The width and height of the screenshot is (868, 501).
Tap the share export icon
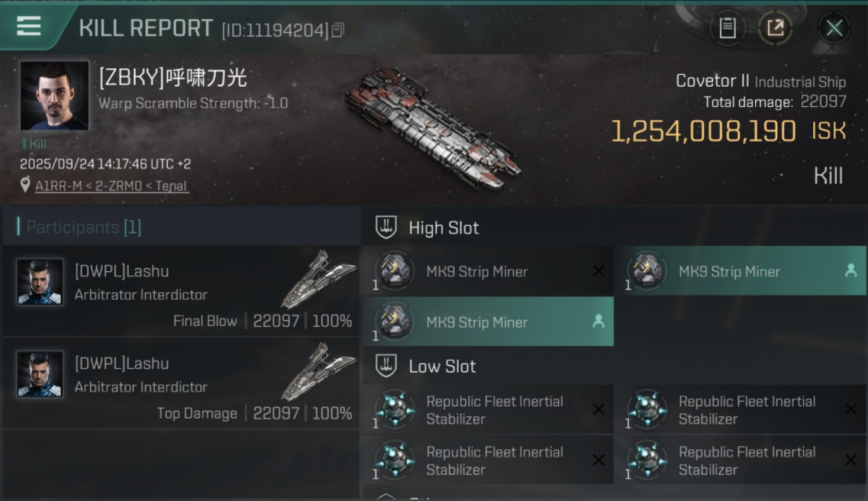[x=775, y=28]
